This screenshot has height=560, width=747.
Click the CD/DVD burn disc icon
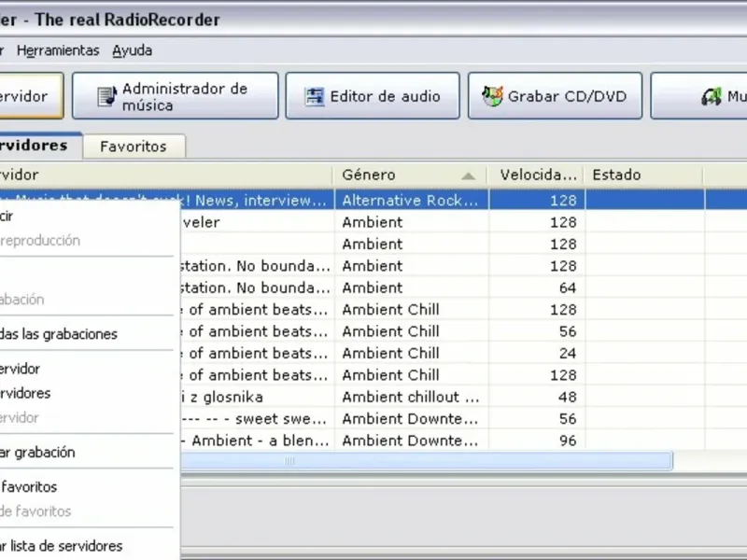pos(492,96)
